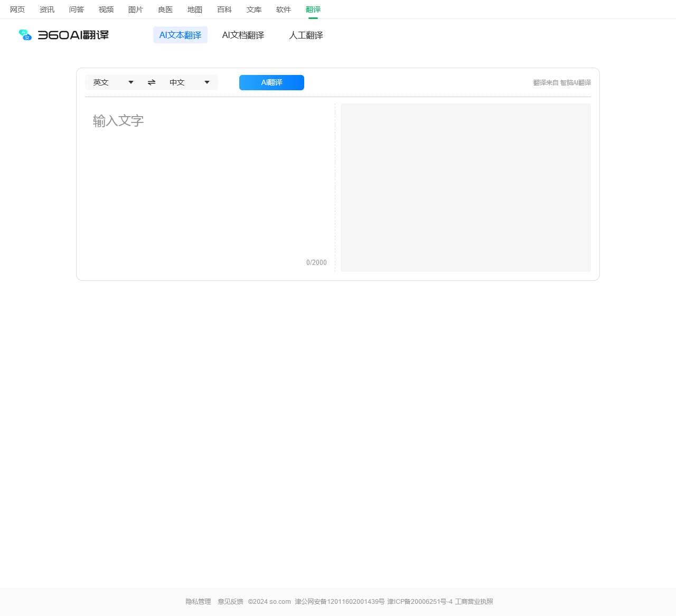This screenshot has height=616, width=676.
Task: Open 良医 in top navigation
Action: [165, 10]
